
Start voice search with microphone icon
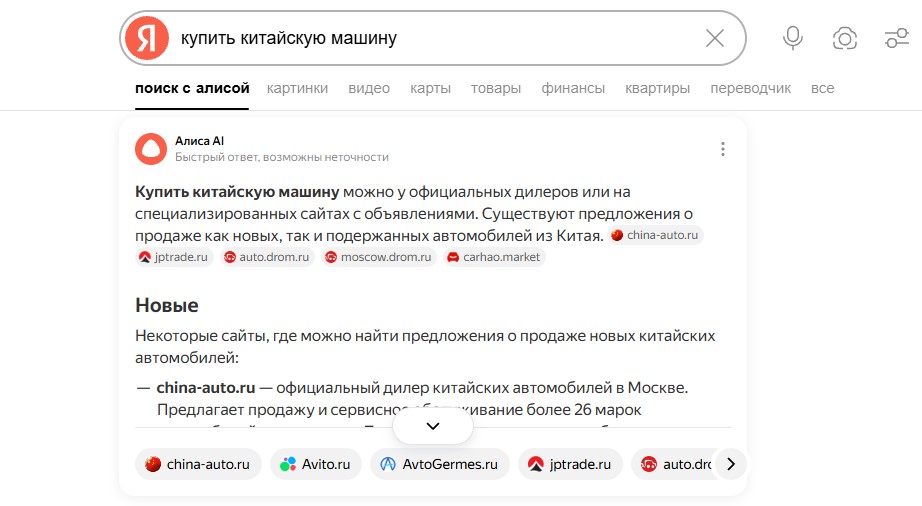[x=793, y=38]
